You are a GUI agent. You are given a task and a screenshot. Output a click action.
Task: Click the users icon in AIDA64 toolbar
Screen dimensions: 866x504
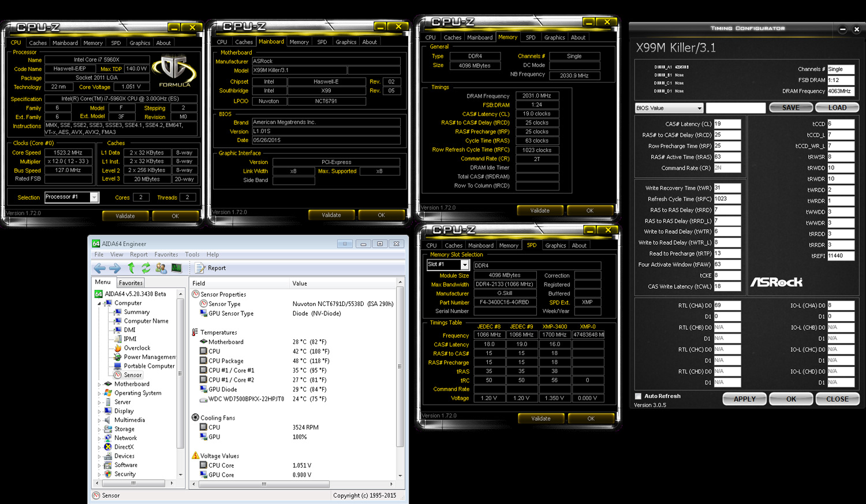point(161,268)
